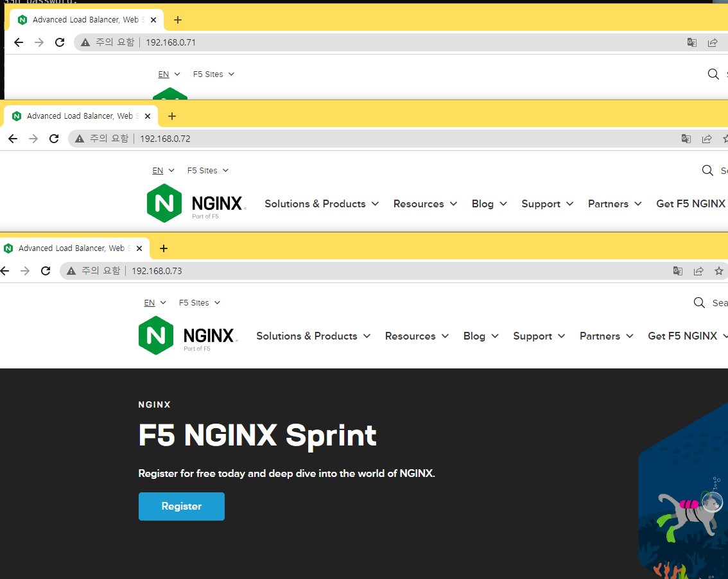The width and height of the screenshot is (728, 579).
Task: Go forward in the 192.168.0.73 window
Action: click(x=25, y=271)
